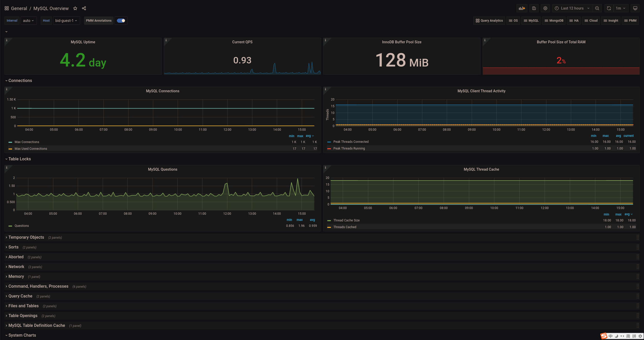Toggle the PMM Annotations switch
Image resolution: width=644 pixels, height=340 pixels.
coord(121,21)
